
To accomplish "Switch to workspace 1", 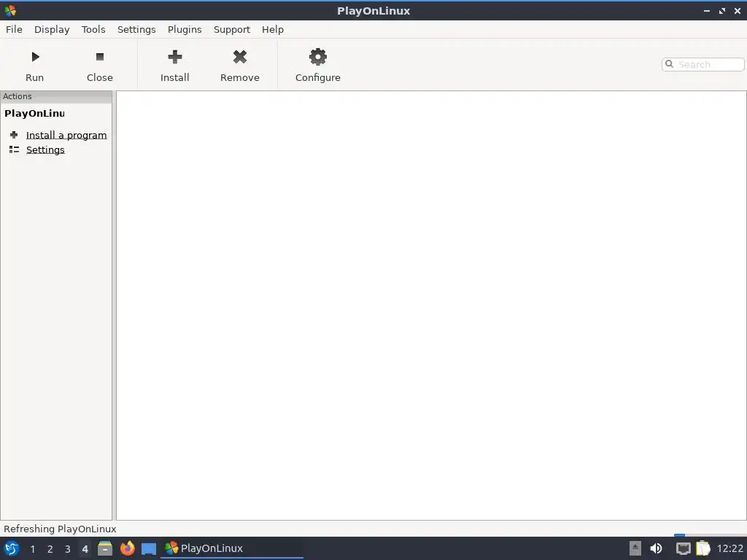I will (x=32, y=549).
